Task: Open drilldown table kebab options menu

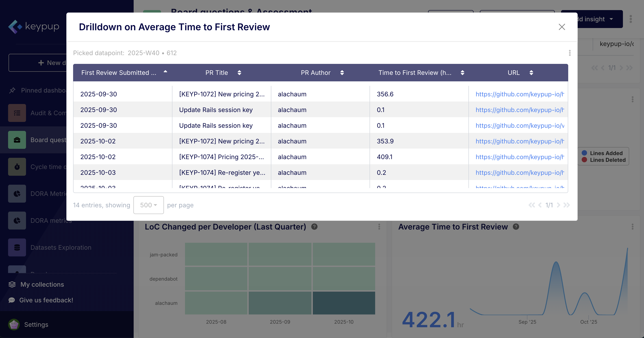Action: click(x=570, y=53)
